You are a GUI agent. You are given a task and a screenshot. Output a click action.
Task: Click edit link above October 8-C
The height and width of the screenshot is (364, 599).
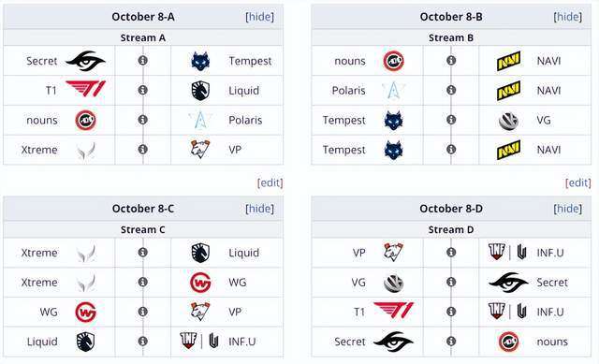pyautogui.click(x=270, y=183)
